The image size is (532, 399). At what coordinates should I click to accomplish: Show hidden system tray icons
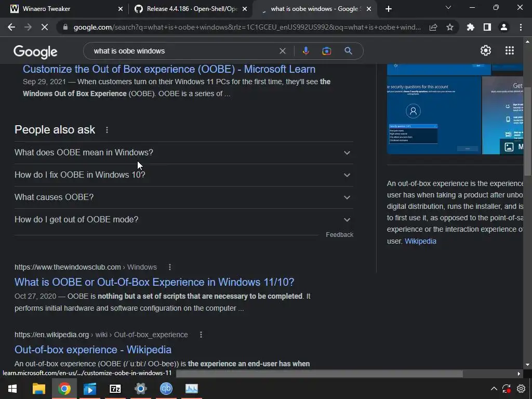click(x=494, y=389)
